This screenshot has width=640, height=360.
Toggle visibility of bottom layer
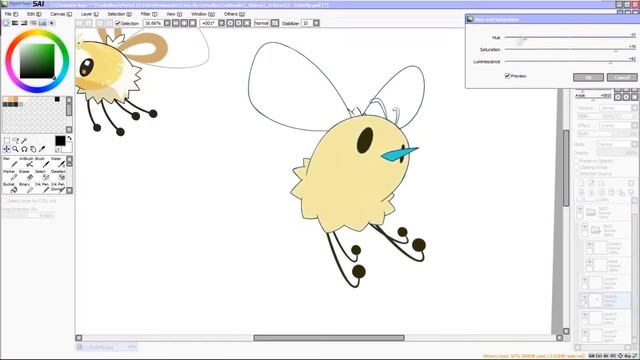tap(584, 332)
